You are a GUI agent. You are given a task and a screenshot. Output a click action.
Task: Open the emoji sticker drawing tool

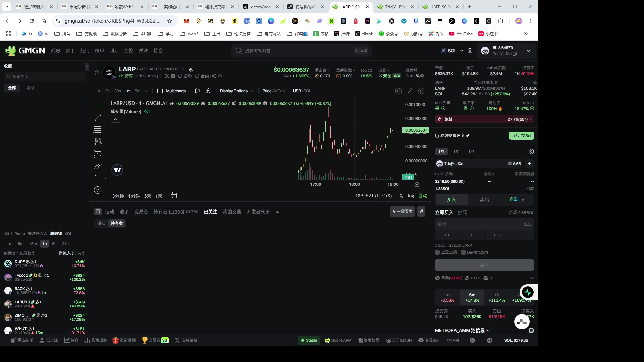coord(98,190)
